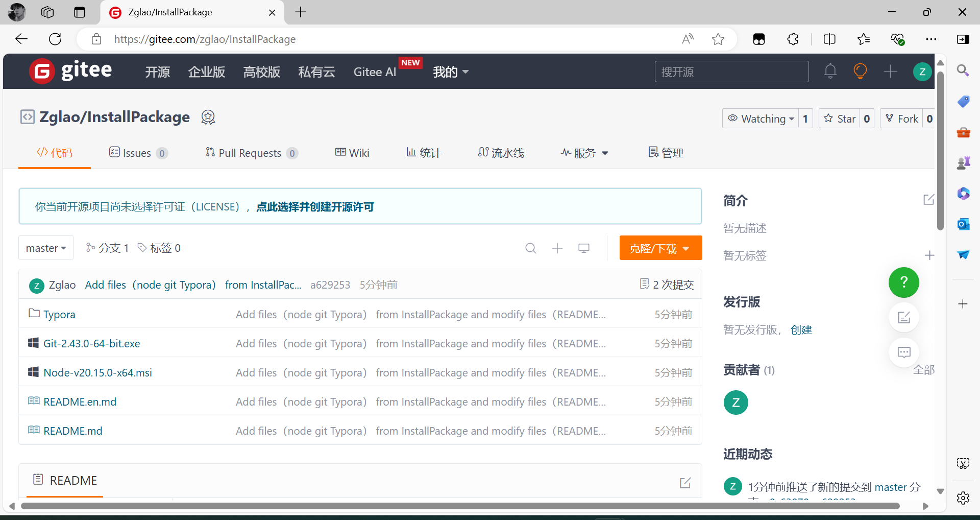
Task: Click the horizontal scrollbar at page bottom
Action: click(x=460, y=506)
